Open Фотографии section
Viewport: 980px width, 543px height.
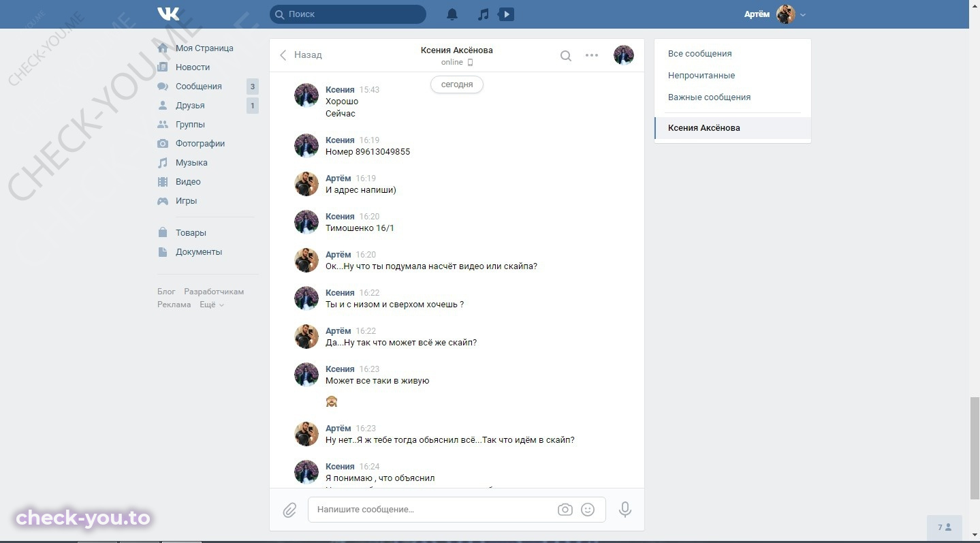tap(200, 144)
